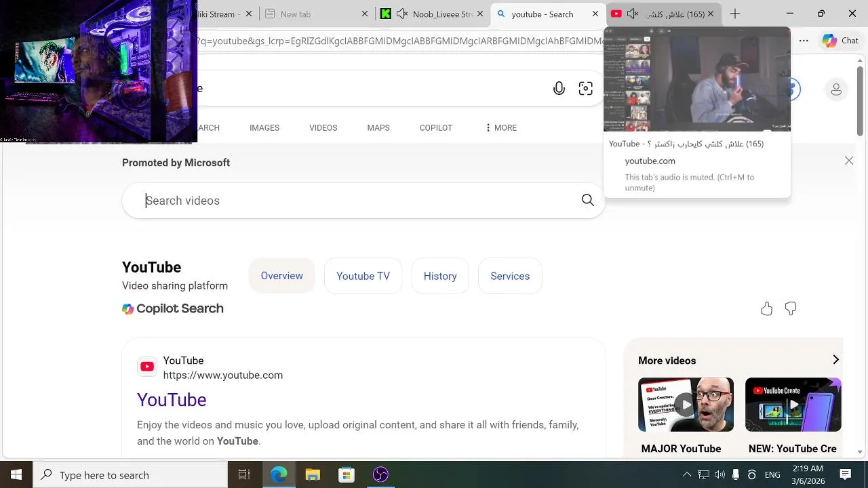Click the browser address bar URL
Viewport: 868px width, 488px height.
point(400,41)
